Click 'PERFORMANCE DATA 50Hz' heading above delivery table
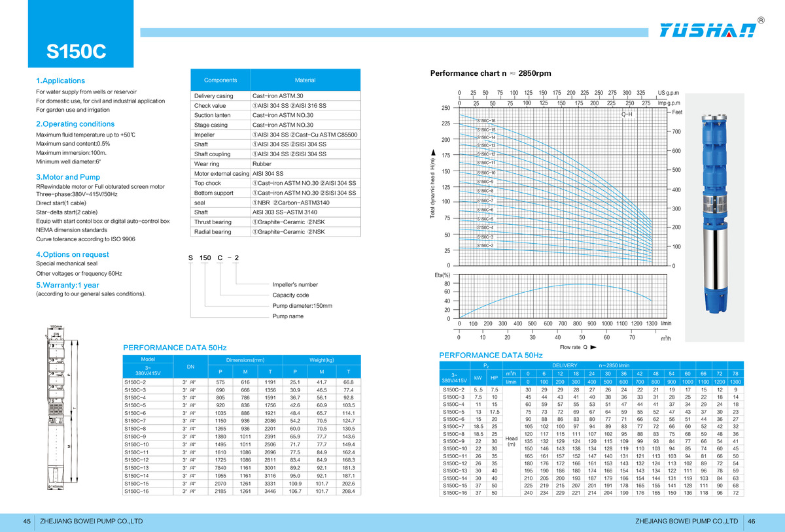This screenshot has height=532, width=785. (x=491, y=355)
